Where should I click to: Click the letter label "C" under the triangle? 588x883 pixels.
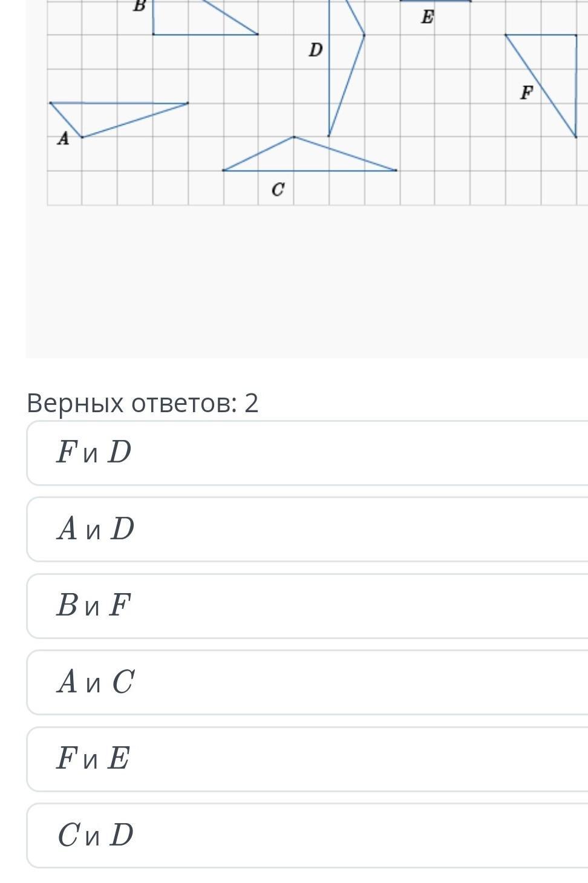(278, 189)
